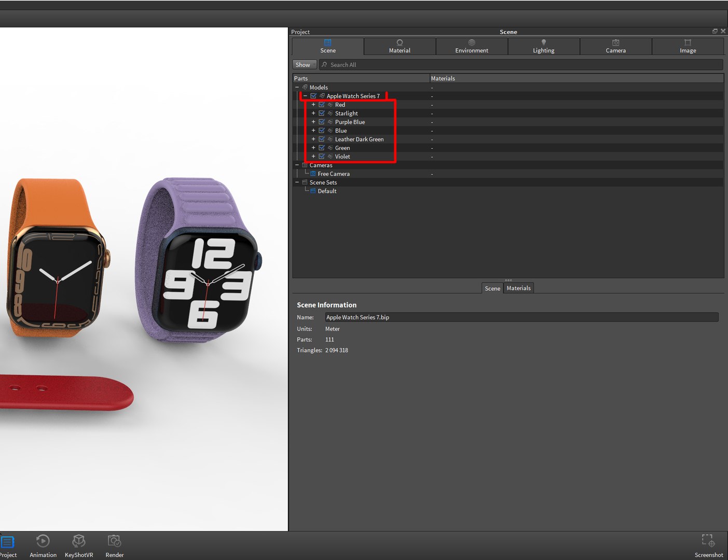Screen dimensions: 728x560
Task: Click the Parts count 111
Action: tap(329, 340)
